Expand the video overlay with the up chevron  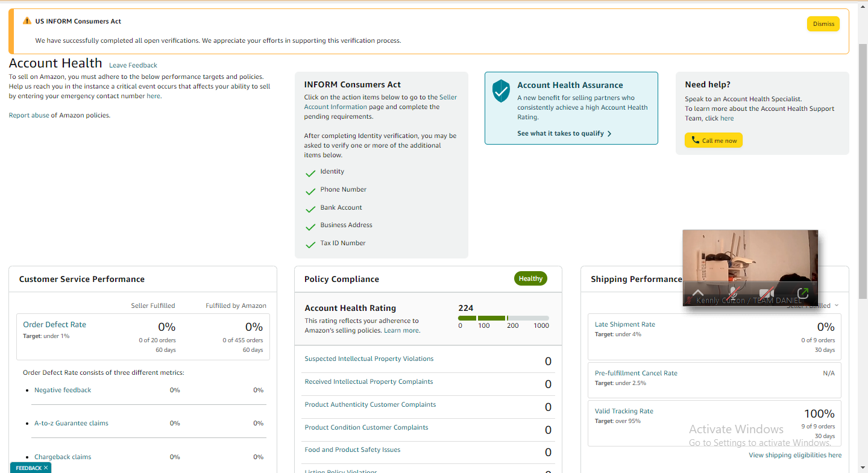click(698, 293)
